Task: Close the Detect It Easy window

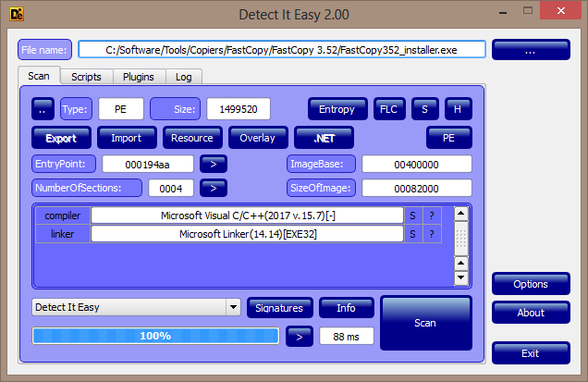Action: click(x=560, y=10)
